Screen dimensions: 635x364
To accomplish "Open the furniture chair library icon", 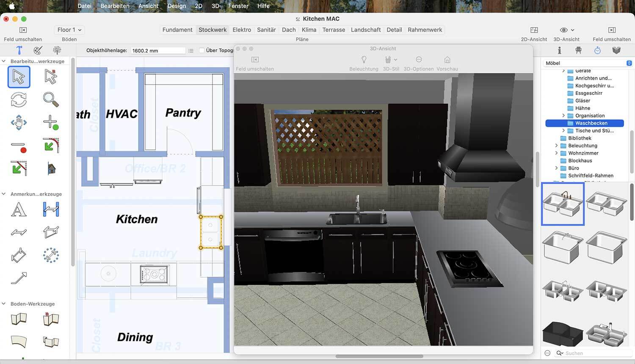I will point(578,50).
